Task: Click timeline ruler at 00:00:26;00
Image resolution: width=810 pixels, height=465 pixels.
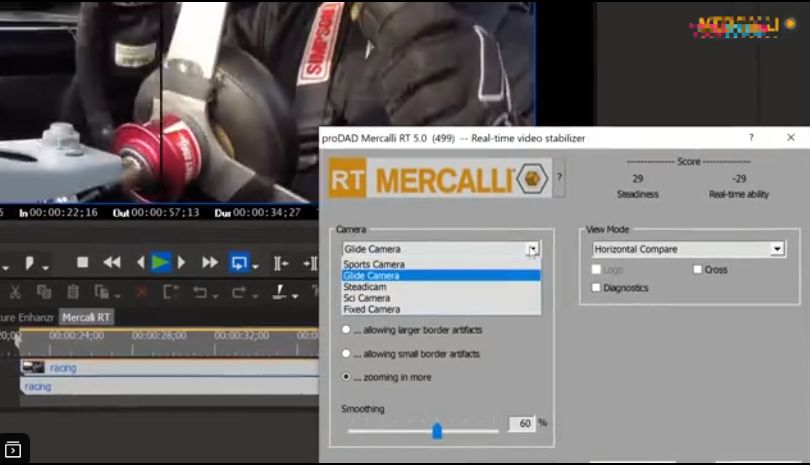Action: point(159,336)
